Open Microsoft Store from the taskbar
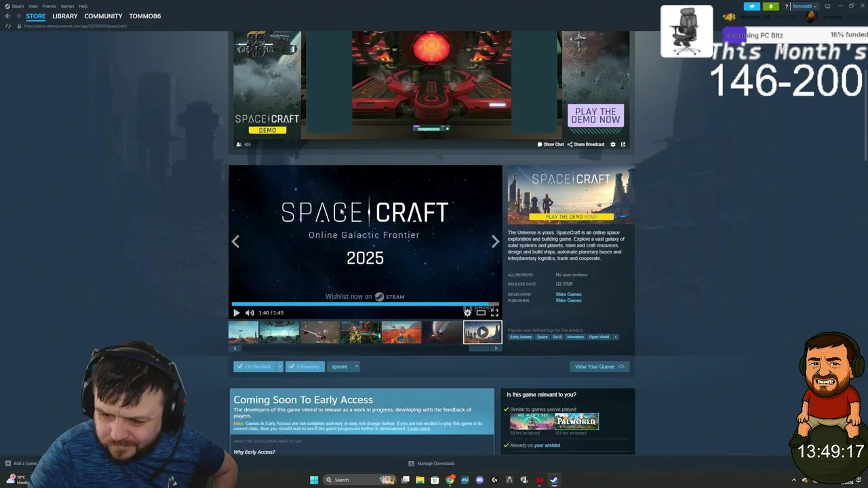Screen dimensions: 868x488 coord(435,480)
